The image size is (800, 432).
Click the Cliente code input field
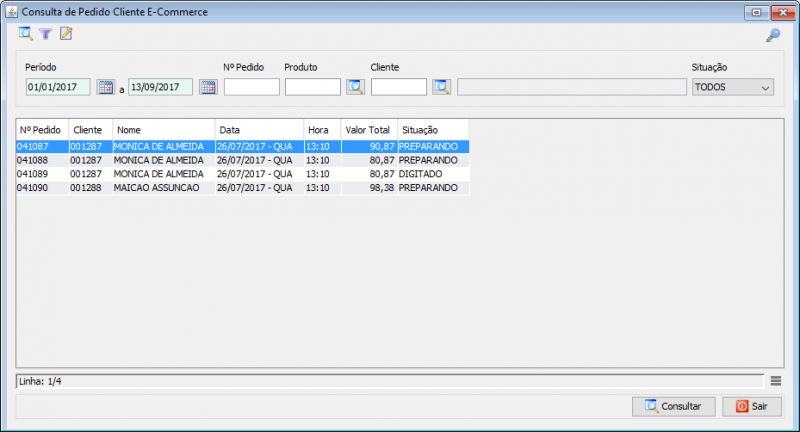point(398,87)
